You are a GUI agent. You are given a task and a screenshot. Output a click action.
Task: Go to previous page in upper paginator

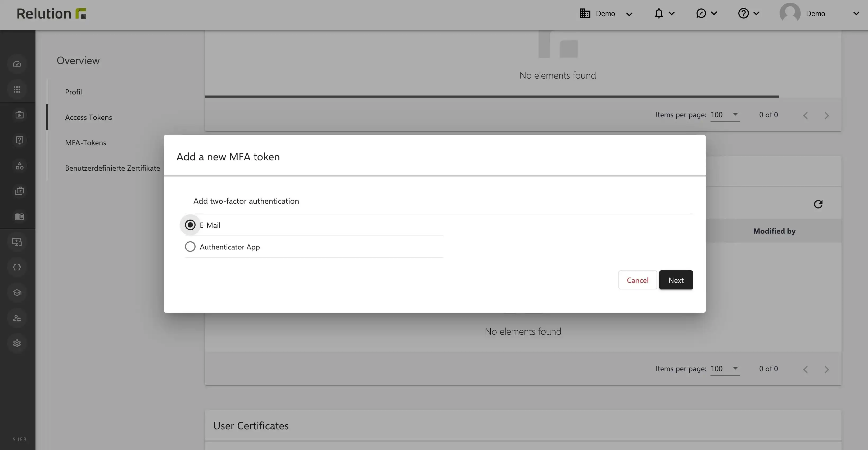click(x=805, y=116)
